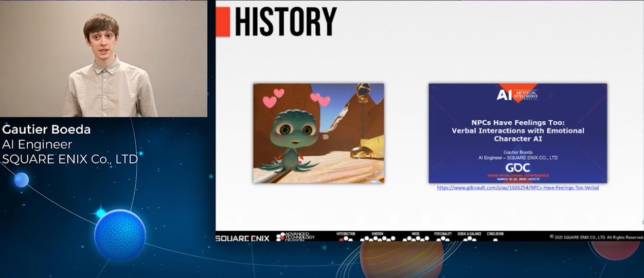Click the small blue orb on orbit line
This screenshot has width=644, height=278.
[21, 180]
